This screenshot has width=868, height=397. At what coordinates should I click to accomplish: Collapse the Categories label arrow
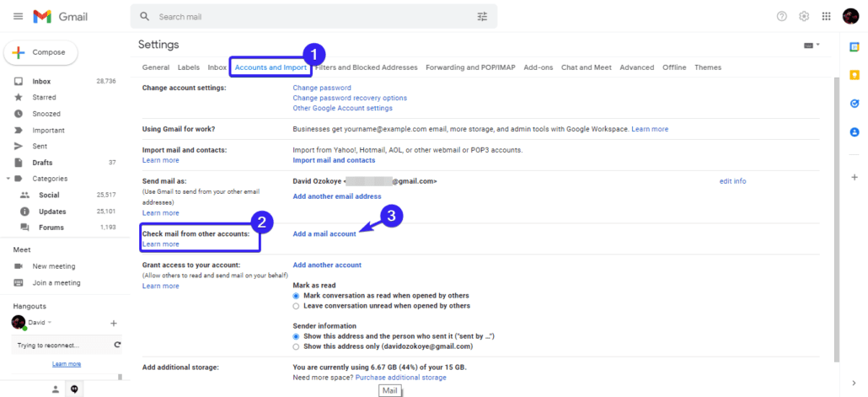point(8,179)
